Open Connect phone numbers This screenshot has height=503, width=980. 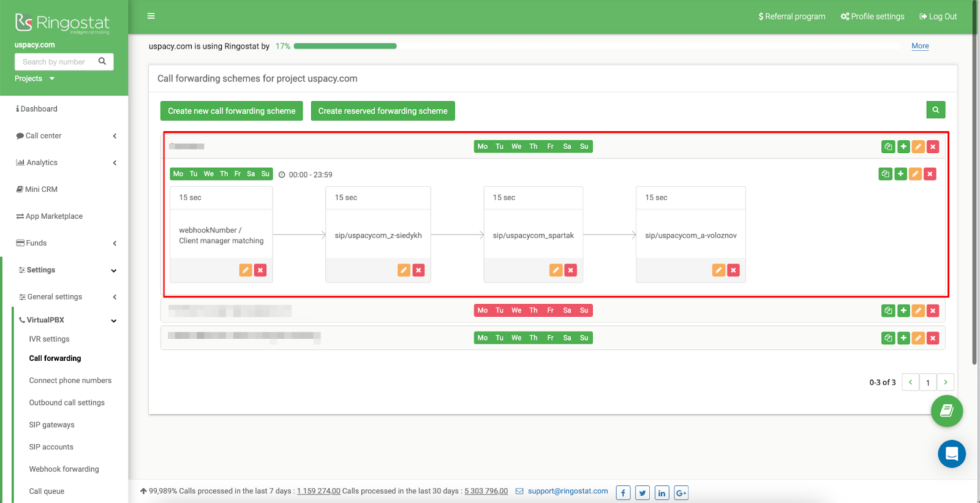click(70, 380)
